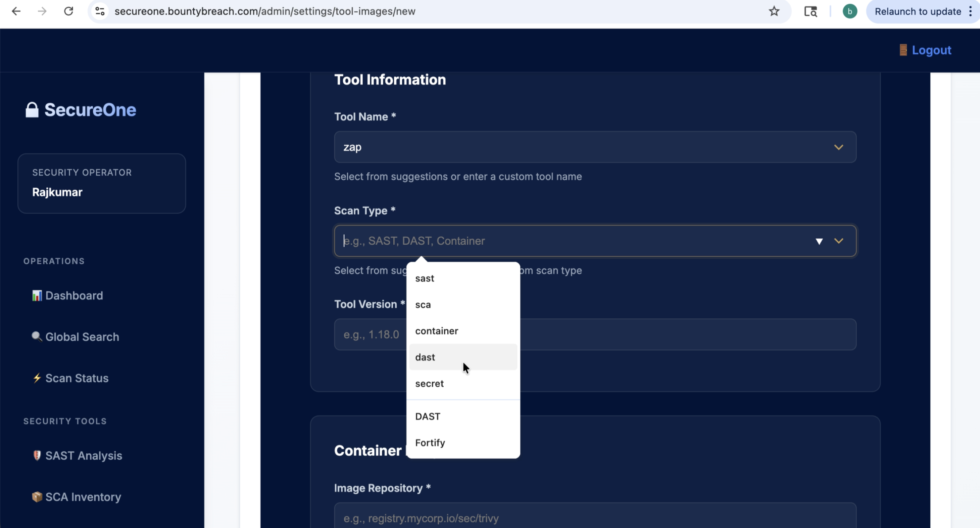Go back to the previous page

click(x=16, y=11)
